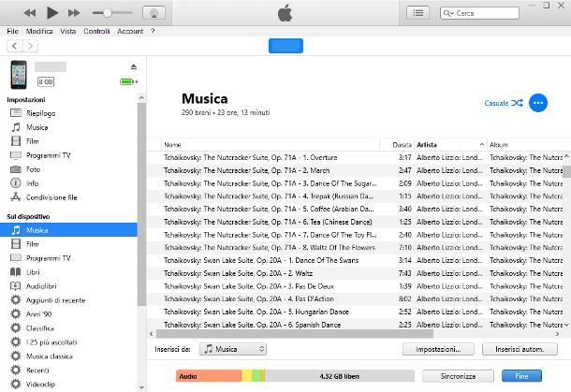
Task: Open the ? help menu
Action: pyautogui.click(x=153, y=31)
